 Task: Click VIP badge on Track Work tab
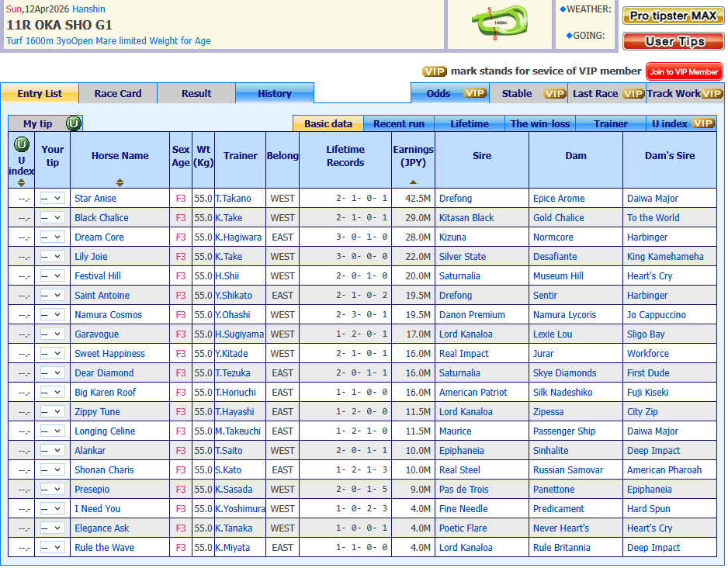click(712, 93)
